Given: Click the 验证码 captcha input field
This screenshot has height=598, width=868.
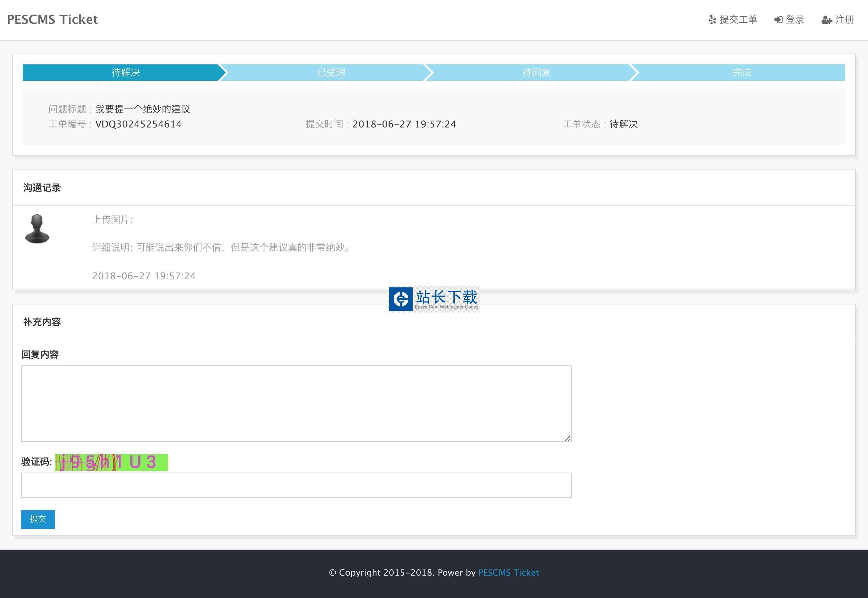Looking at the screenshot, I should tap(296, 485).
